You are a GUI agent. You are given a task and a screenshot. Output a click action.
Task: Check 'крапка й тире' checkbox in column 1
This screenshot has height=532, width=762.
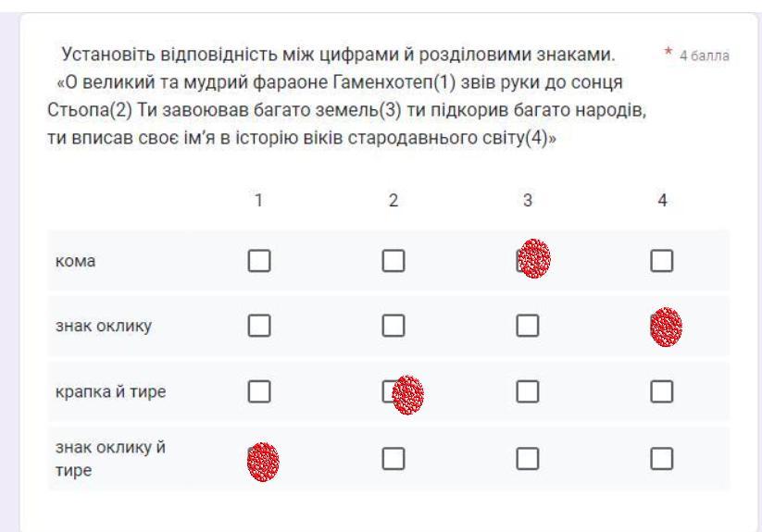pos(258,392)
